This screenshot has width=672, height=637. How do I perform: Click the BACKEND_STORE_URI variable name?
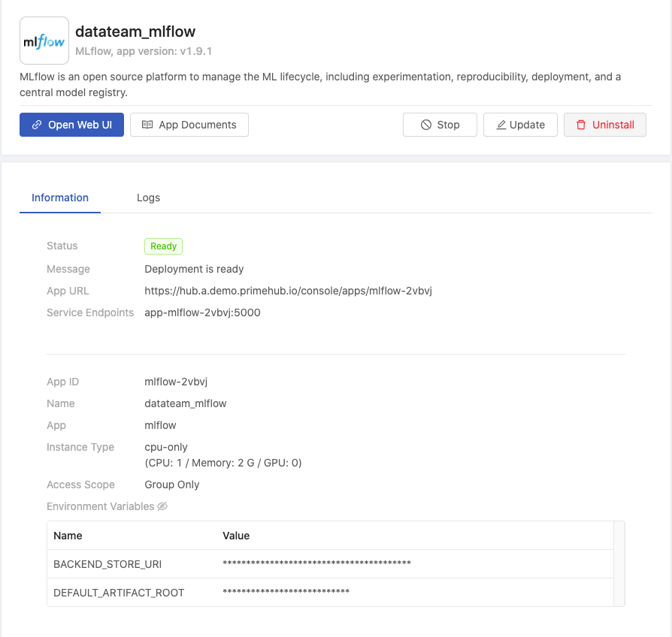pyautogui.click(x=107, y=564)
